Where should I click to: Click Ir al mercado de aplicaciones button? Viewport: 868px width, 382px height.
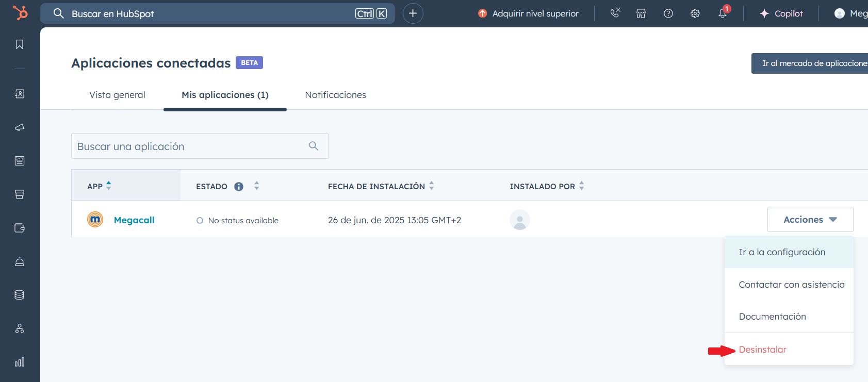[x=810, y=63]
